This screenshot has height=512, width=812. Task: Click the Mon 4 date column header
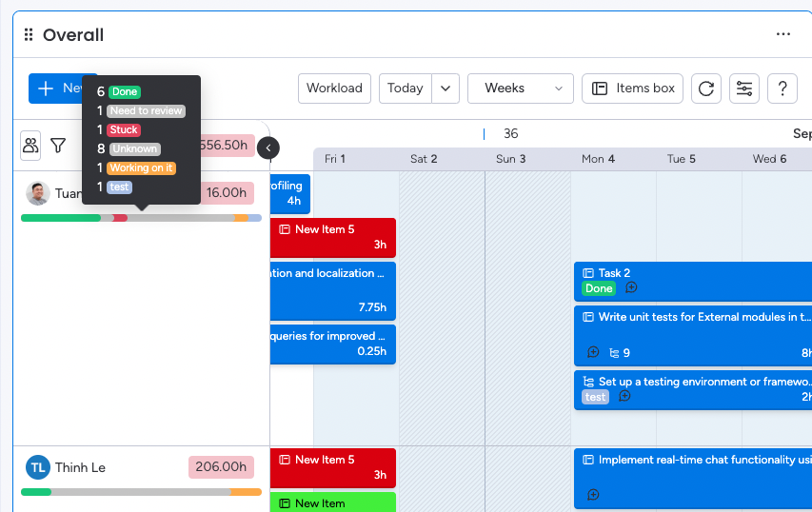tap(598, 159)
